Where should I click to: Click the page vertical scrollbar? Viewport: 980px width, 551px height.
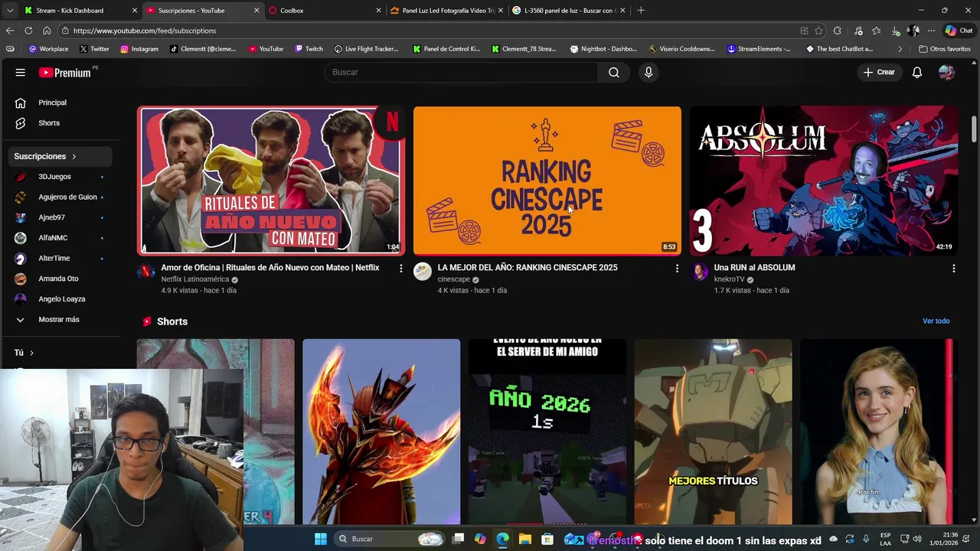coord(974,130)
